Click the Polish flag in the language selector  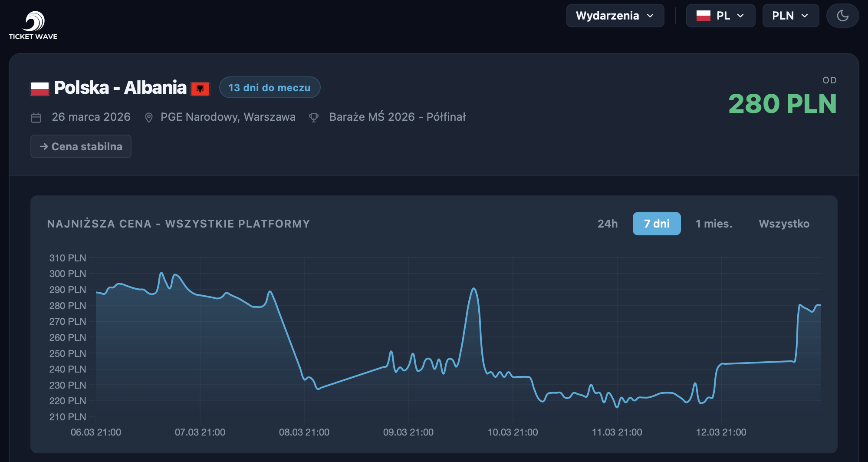click(x=703, y=16)
